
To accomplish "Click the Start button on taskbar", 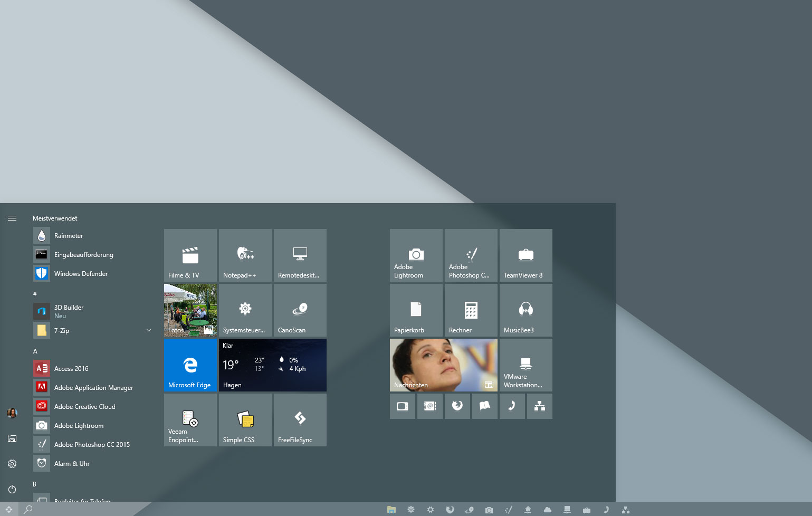I will [9, 509].
